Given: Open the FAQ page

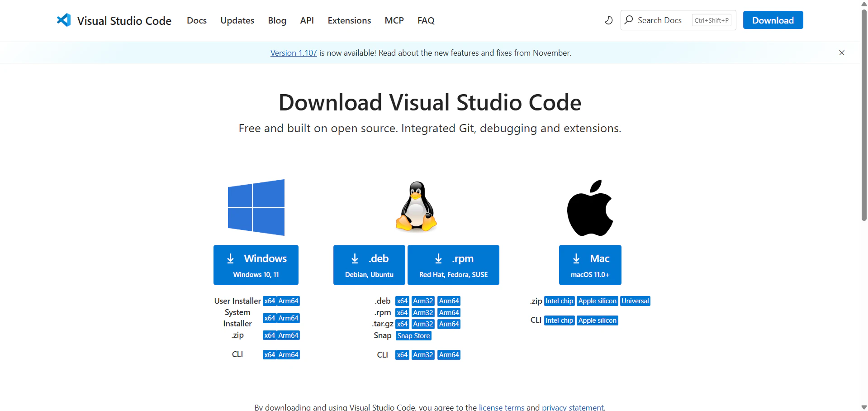Looking at the screenshot, I should pos(426,20).
